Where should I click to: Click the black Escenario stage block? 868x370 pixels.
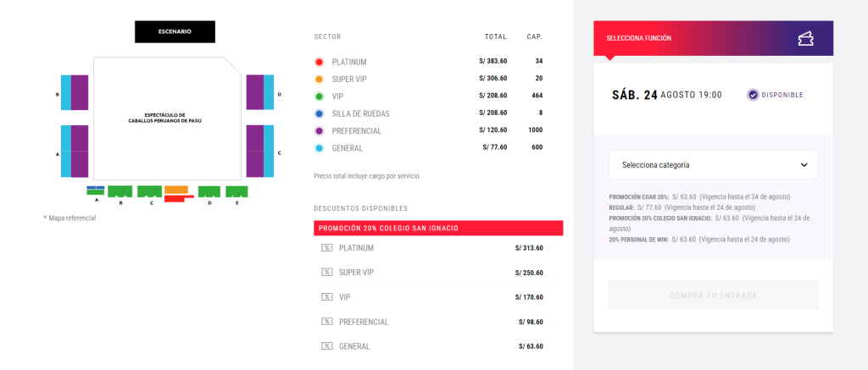[175, 31]
